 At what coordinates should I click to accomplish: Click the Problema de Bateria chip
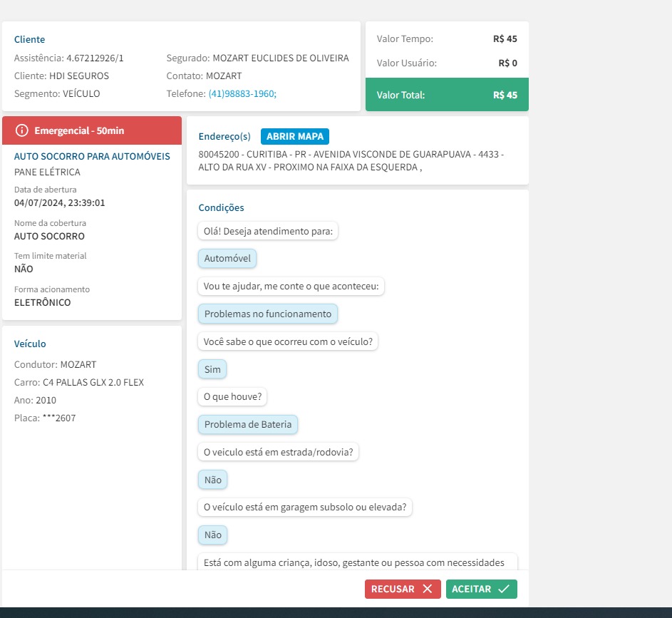[248, 424]
